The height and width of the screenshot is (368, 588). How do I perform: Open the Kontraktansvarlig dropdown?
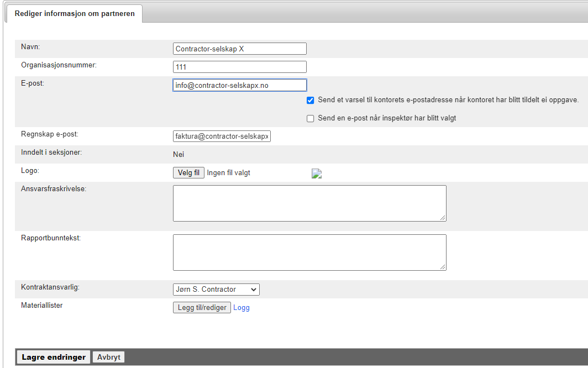(216, 290)
